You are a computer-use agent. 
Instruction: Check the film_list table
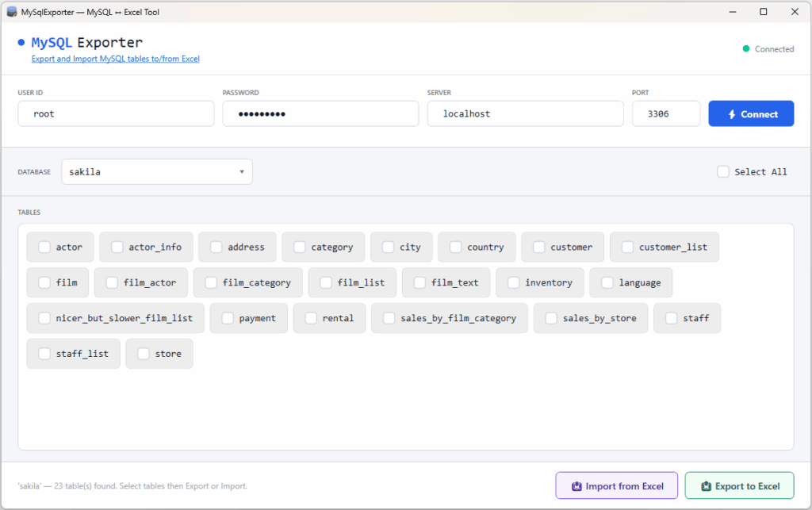tap(326, 282)
